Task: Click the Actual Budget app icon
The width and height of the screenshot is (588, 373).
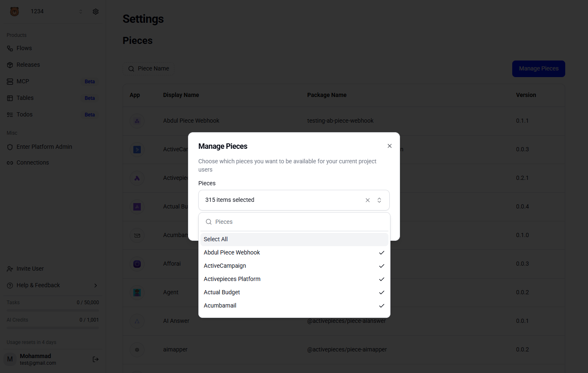Action: click(137, 207)
